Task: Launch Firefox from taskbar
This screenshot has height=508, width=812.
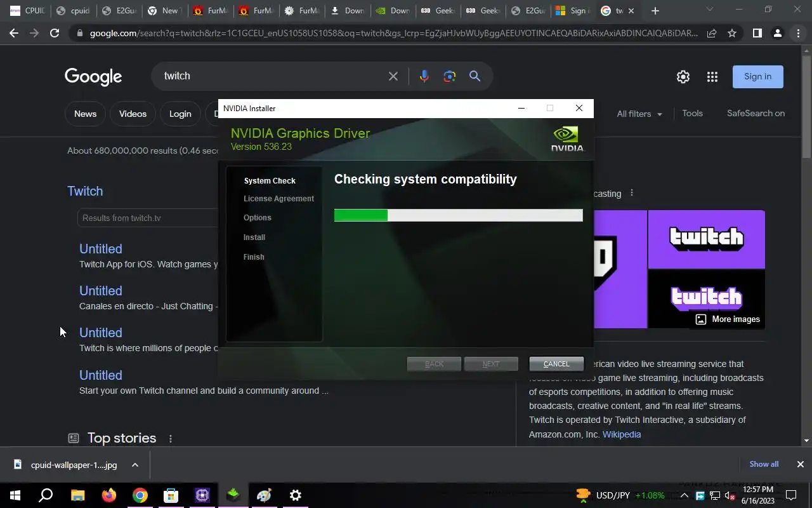Action: (109, 495)
